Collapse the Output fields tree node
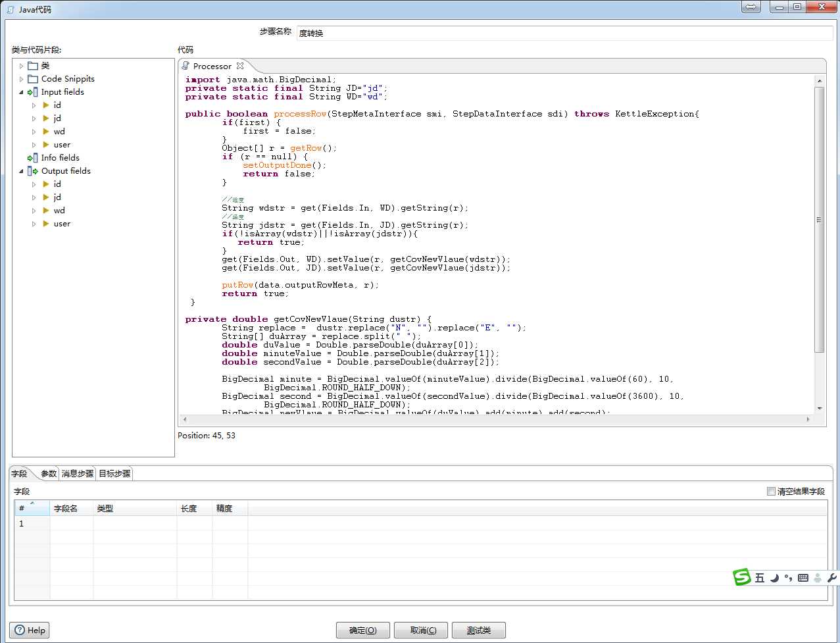The image size is (840, 643). pos(21,171)
